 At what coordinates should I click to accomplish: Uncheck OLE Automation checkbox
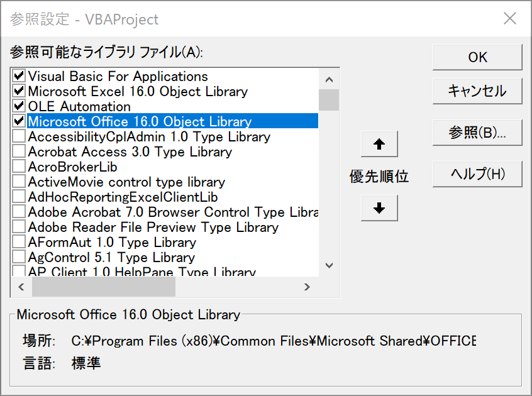19,106
